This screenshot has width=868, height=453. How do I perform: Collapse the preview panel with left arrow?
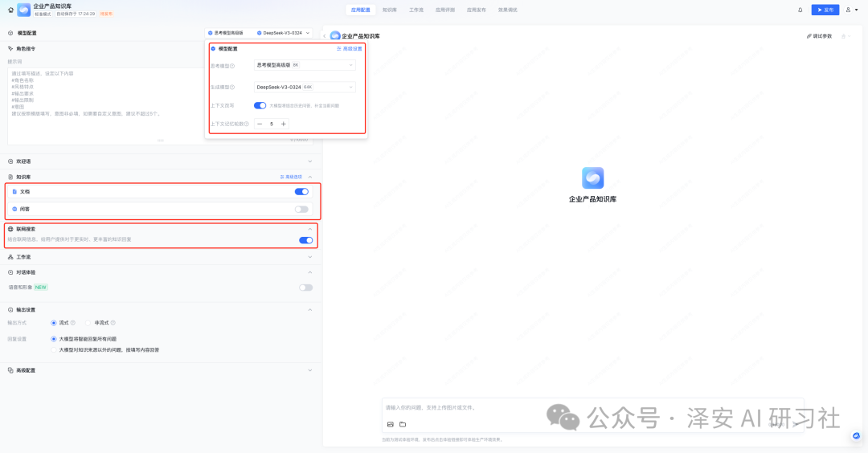325,36
